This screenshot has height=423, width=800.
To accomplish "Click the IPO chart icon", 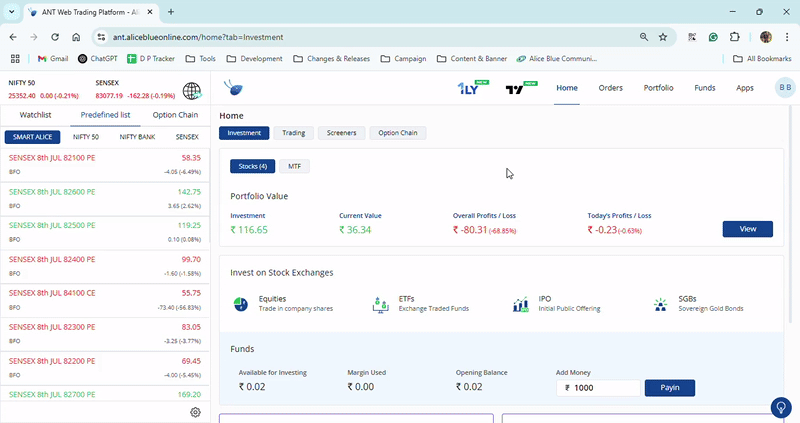I will click(x=520, y=305).
